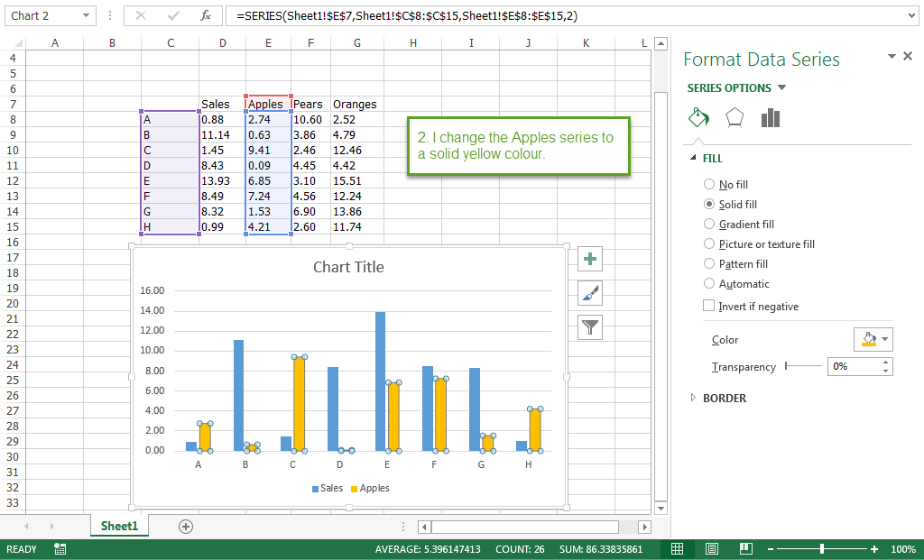The width and height of the screenshot is (924, 560).
Task: Select the Automatic fill option
Action: click(x=736, y=284)
